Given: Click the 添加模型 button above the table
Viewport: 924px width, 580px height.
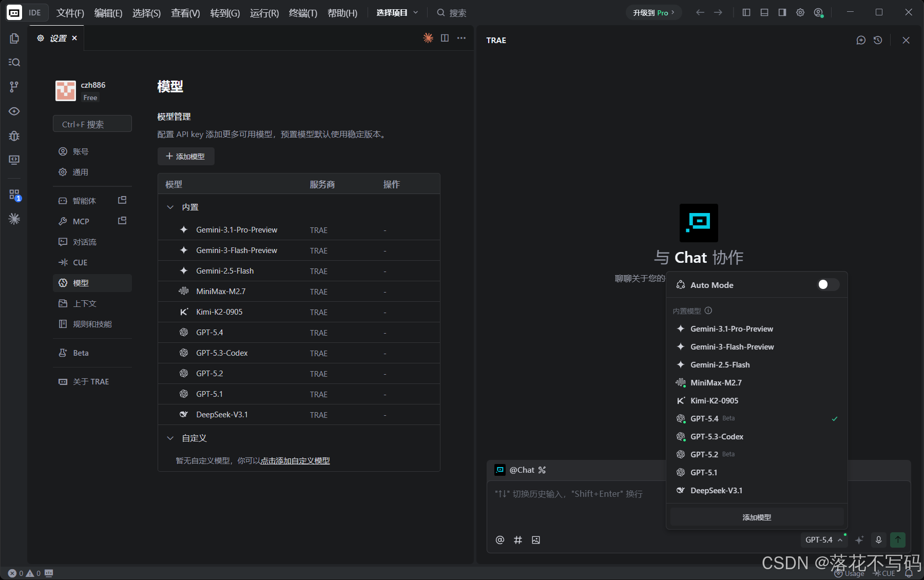Looking at the screenshot, I should [186, 156].
